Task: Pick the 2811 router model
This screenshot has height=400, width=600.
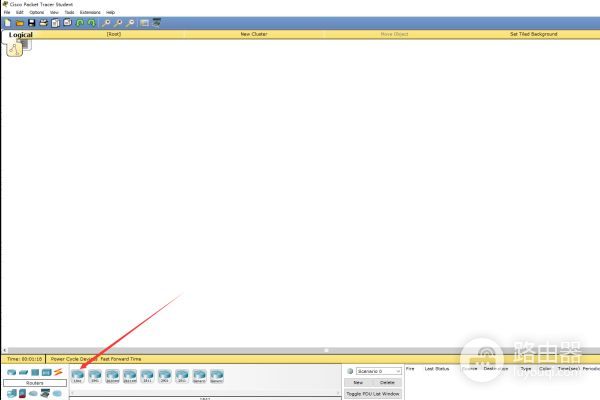Action: click(x=147, y=376)
